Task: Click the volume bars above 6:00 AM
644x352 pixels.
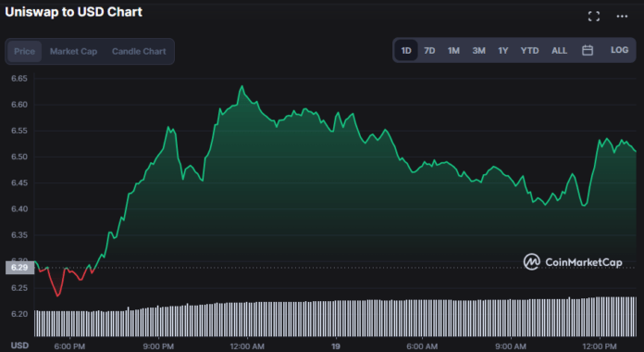Action: tap(422, 319)
